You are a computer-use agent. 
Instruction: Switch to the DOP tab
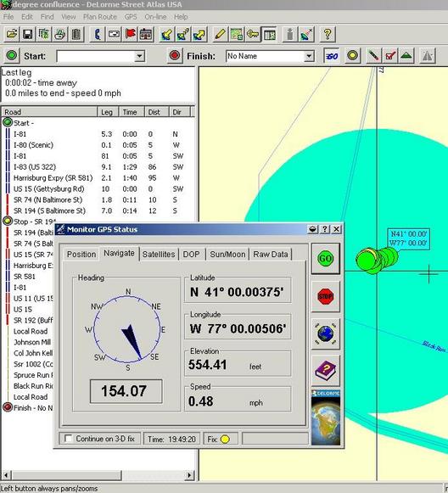pos(192,254)
